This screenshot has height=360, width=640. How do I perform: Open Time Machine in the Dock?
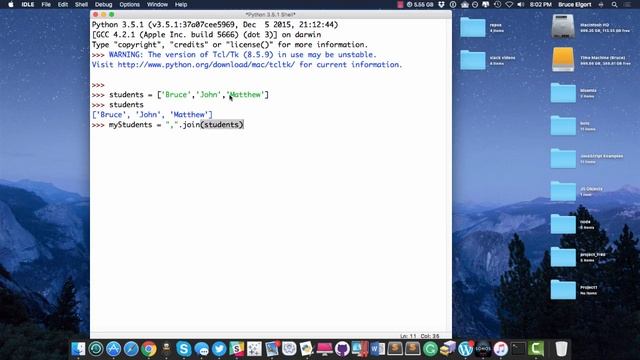tap(96, 349)
